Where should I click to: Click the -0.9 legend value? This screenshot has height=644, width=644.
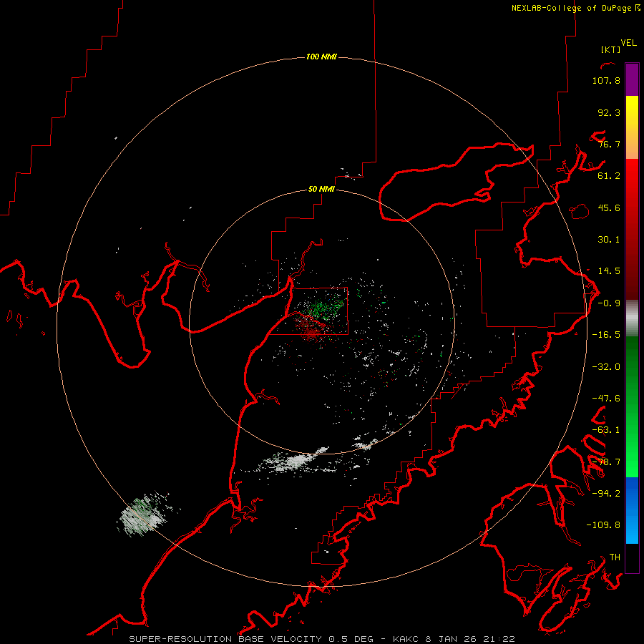coord(609,303)
